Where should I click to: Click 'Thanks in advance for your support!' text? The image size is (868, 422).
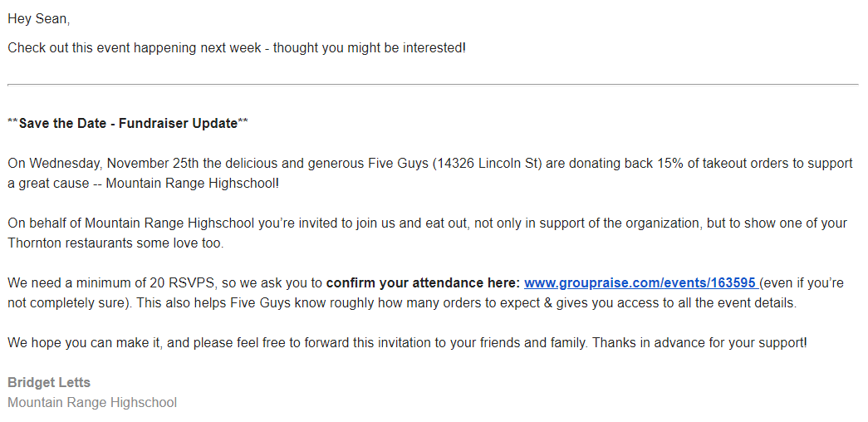(699, 343)
